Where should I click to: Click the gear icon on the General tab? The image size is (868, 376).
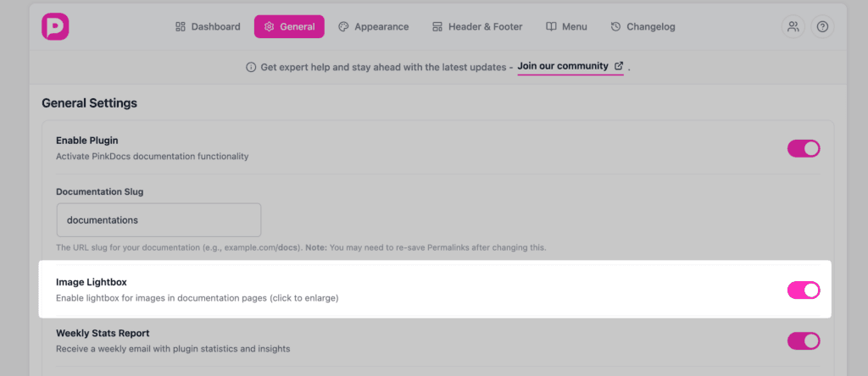pyautogui.click(x=269, y=27)
